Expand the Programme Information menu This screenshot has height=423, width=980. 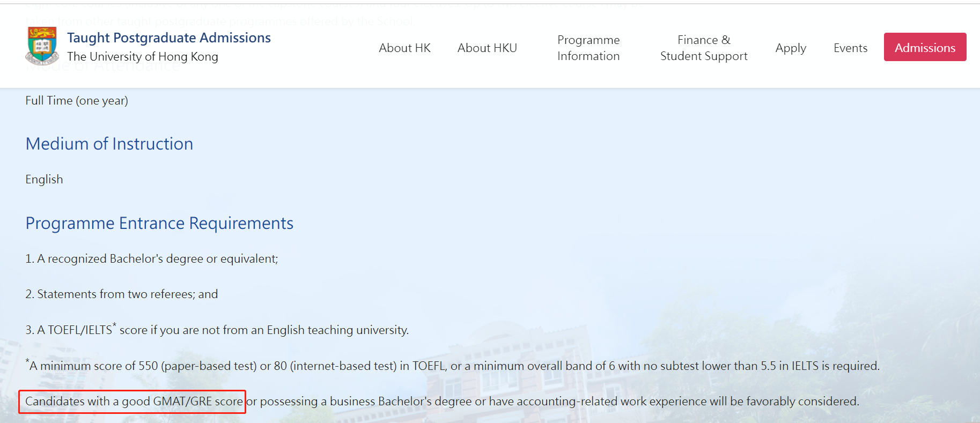tap(588, 48)
